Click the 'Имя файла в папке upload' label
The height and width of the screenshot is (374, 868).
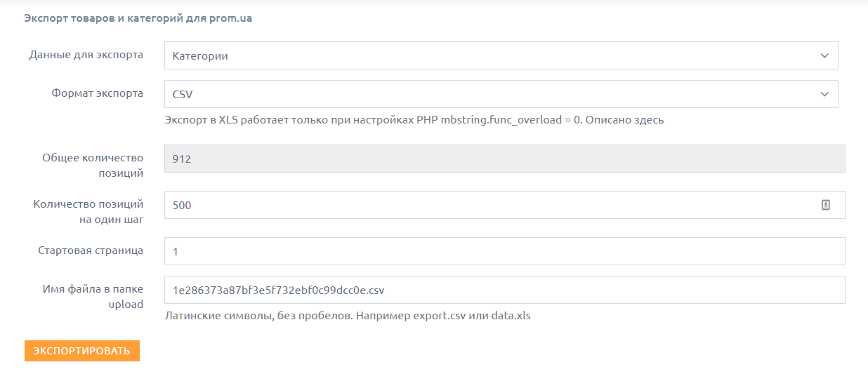pyautogui.click(x=93, y=296)
